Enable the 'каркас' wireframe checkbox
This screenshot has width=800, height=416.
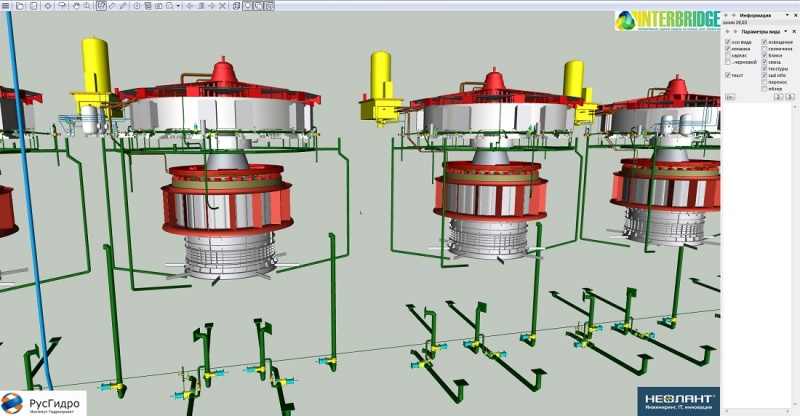click(728, 55)
